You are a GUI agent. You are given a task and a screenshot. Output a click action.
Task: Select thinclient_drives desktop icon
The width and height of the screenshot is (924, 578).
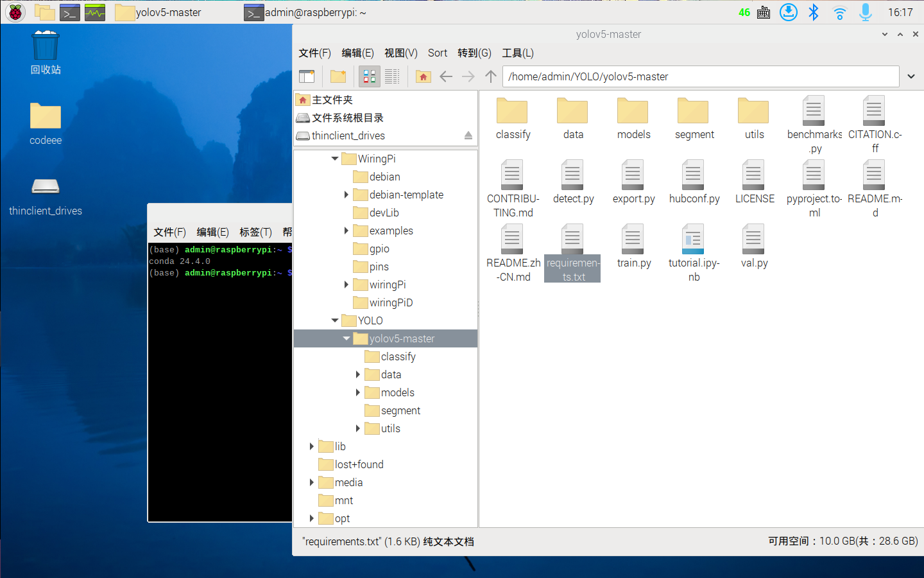(x=46, y=186)
